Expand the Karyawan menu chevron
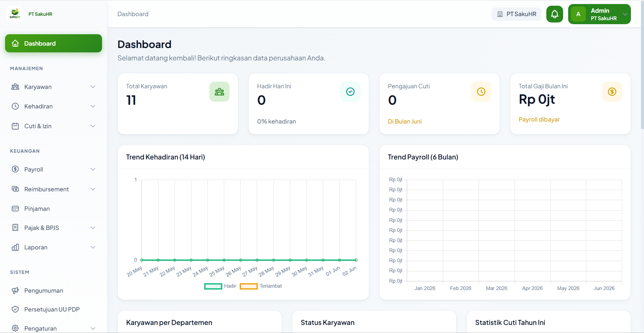Screen dimensions: 644x333 tap(93, 87)
